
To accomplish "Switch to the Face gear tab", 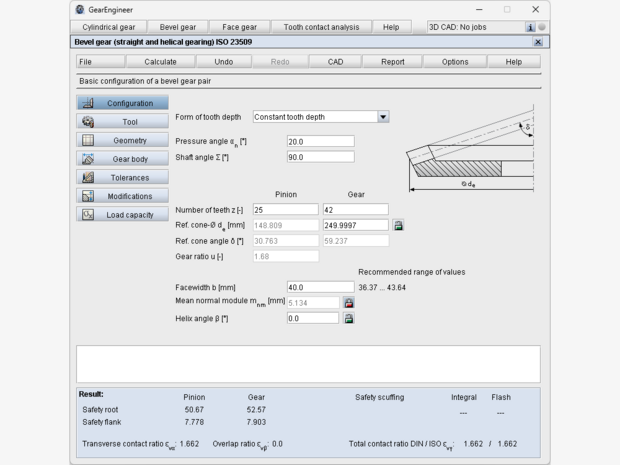I will pyautogui.click(x=238, y=27).
